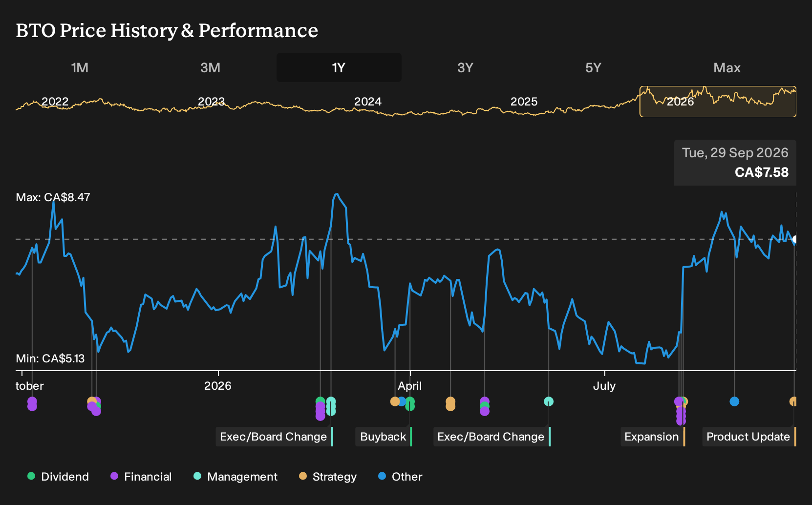Toggle the Dividend legend filter
Image resolution: width=812 pixels, height=505 pixels.
[58, 477]
